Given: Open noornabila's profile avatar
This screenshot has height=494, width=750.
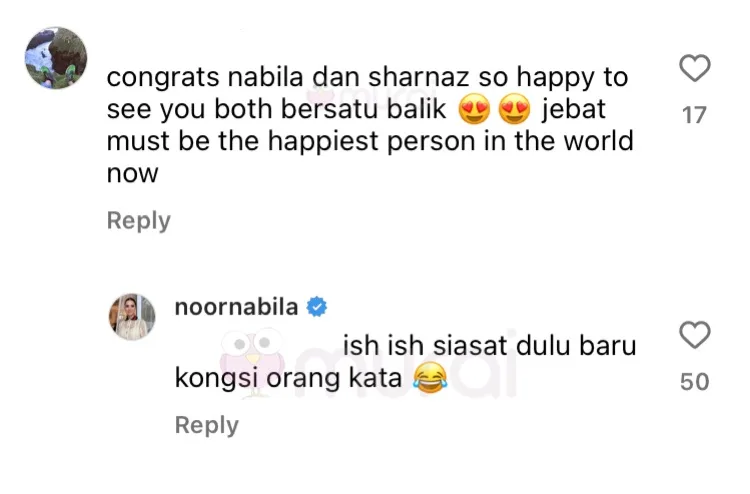Looking at the screenshot, I should 132,317.
